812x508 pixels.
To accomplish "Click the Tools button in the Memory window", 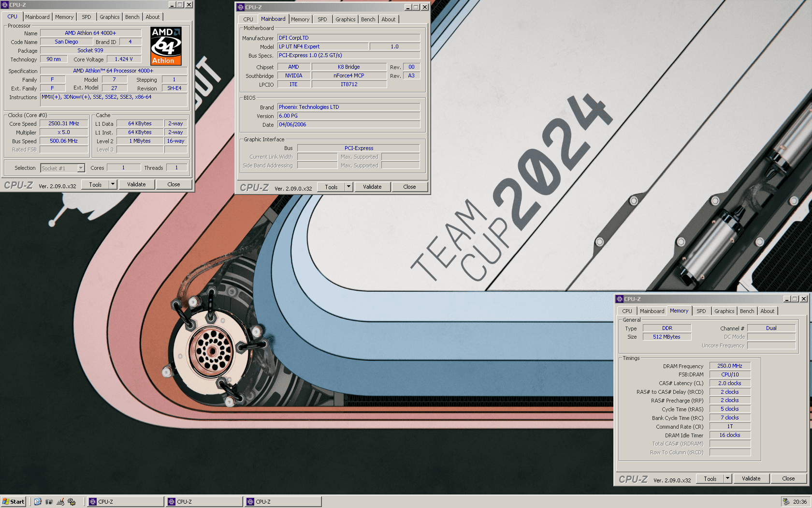I will coord(710,478).
